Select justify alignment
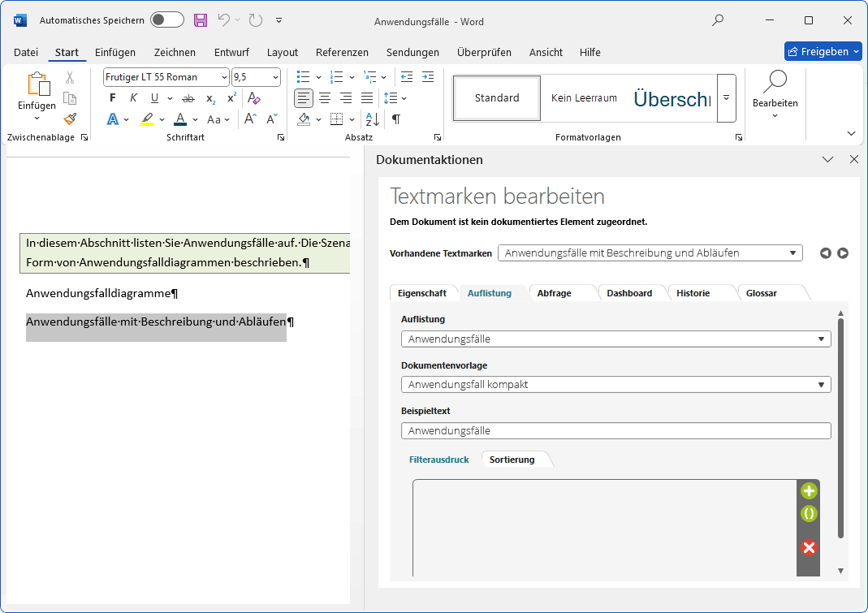868x613 pixels. (x=367, y=98)
